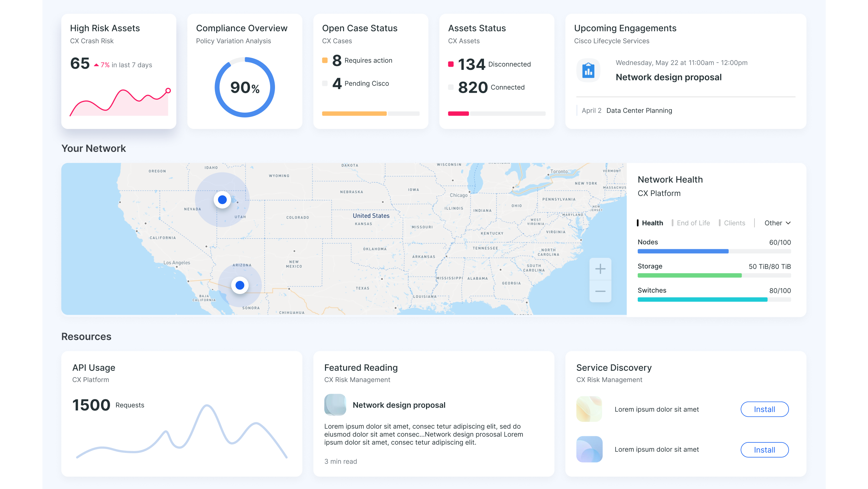Install the second Service Discovery item
868x489 pixels.
point(764,450)
